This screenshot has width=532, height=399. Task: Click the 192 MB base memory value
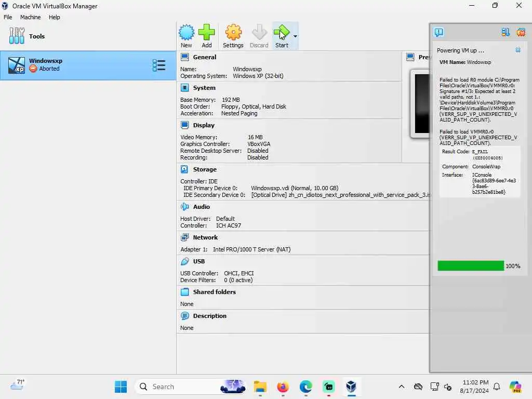231,100
